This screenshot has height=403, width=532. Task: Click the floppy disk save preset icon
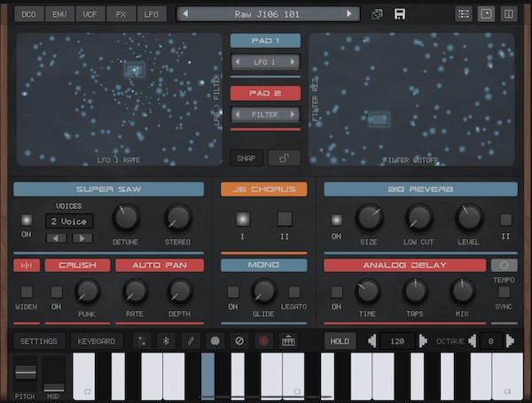[x=399, y=14]
